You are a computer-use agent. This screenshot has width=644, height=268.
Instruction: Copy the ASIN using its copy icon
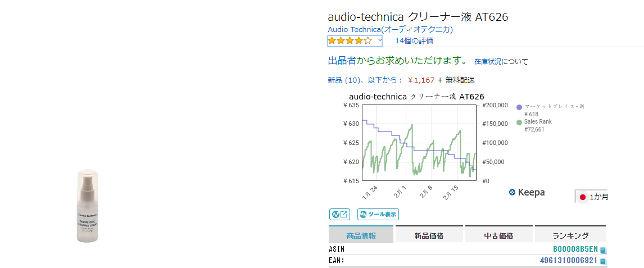[x=603, y=249]
